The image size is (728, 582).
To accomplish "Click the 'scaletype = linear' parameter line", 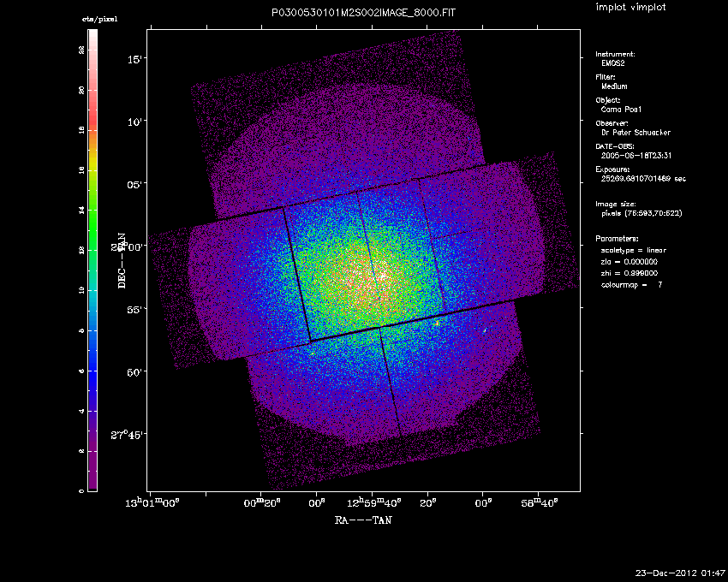I will 634,250.
